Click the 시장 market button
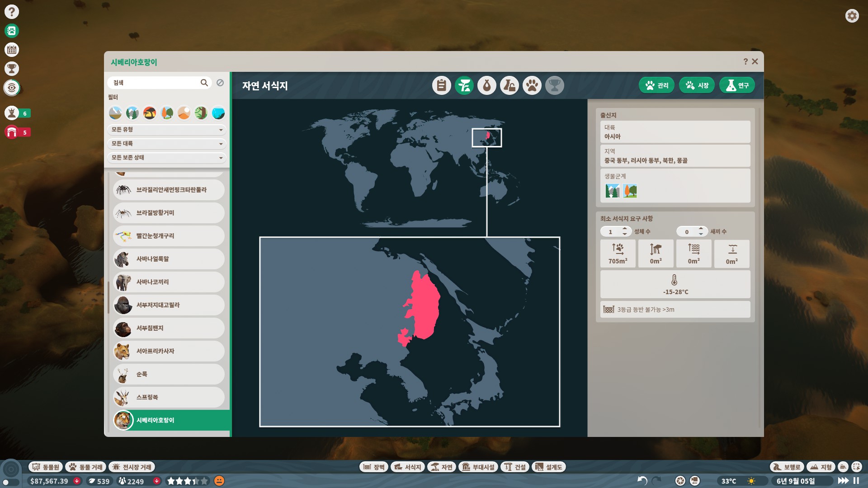Image resolution: width=868 pixels, height=488 pixels. click(x=697, y=85)
